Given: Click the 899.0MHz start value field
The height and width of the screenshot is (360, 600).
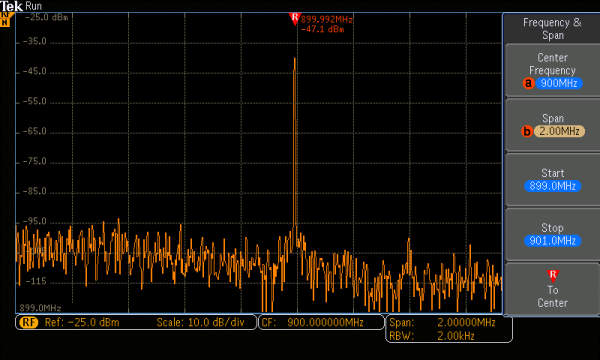Looking at the screenshot, I should 553,186.
